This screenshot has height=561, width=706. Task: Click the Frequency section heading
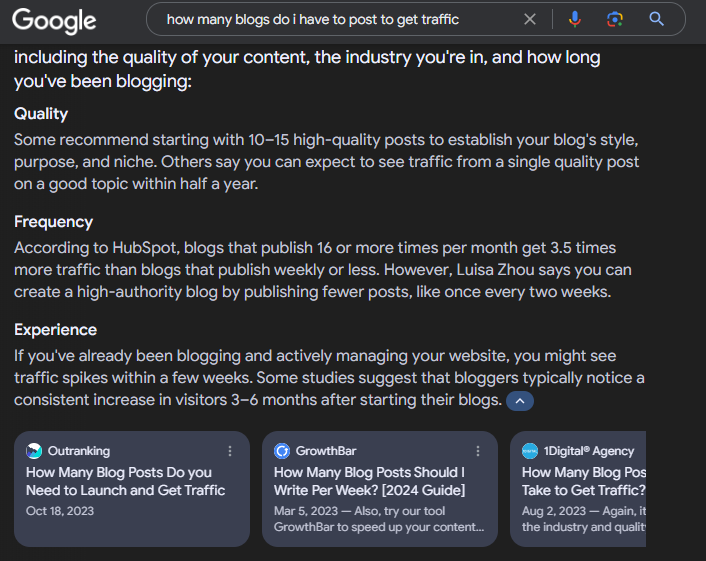click(x=53, y=222)
